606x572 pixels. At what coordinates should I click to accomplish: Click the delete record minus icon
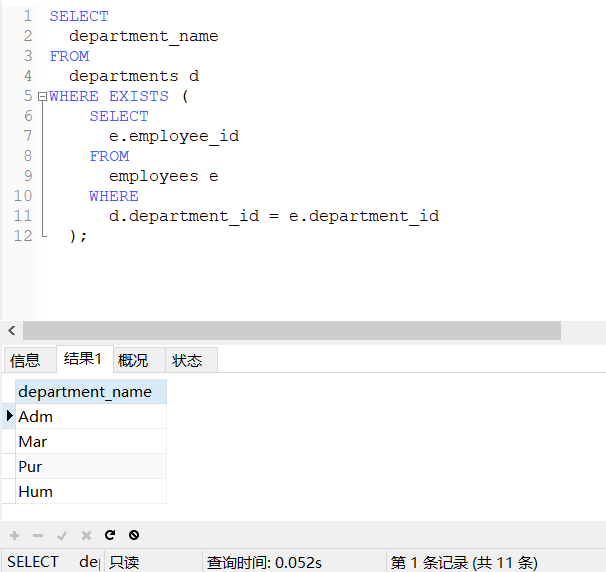click(38, 535)
